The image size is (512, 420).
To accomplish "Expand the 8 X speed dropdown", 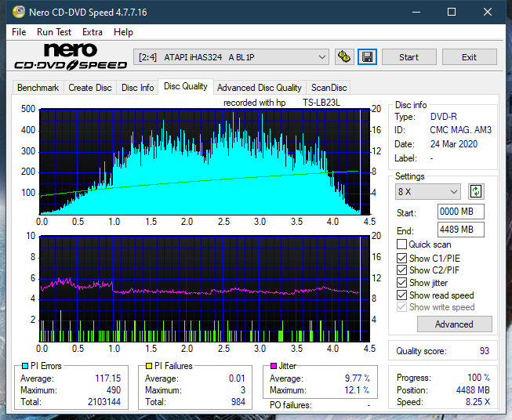I will [428, 191].
